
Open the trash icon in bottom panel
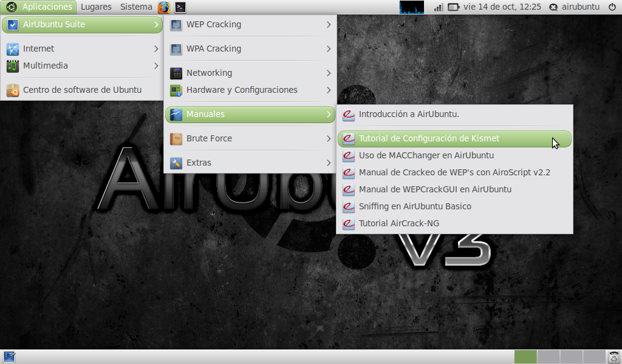(x=614, y=357)
